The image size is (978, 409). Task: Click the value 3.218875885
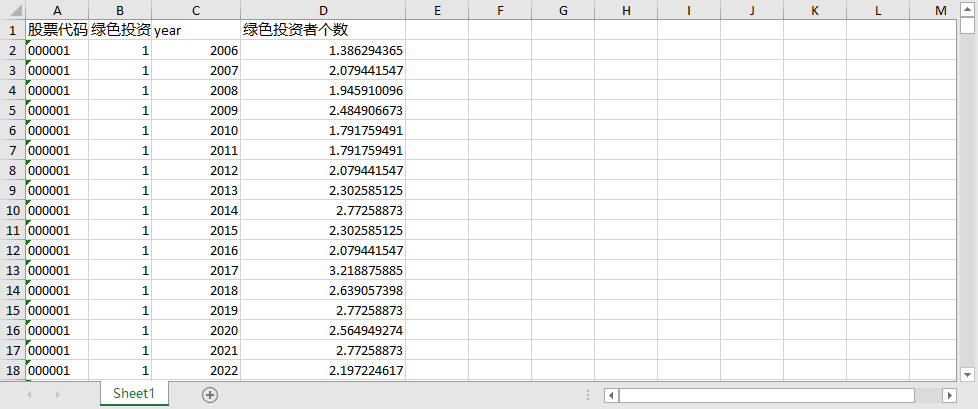point(323,271)
